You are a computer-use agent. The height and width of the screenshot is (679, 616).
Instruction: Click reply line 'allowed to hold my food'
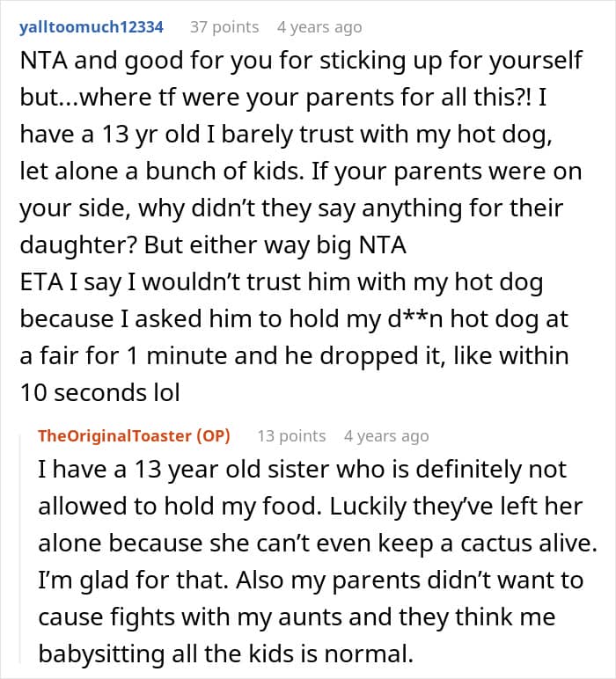pyautogui.click(x=310, y=507)
